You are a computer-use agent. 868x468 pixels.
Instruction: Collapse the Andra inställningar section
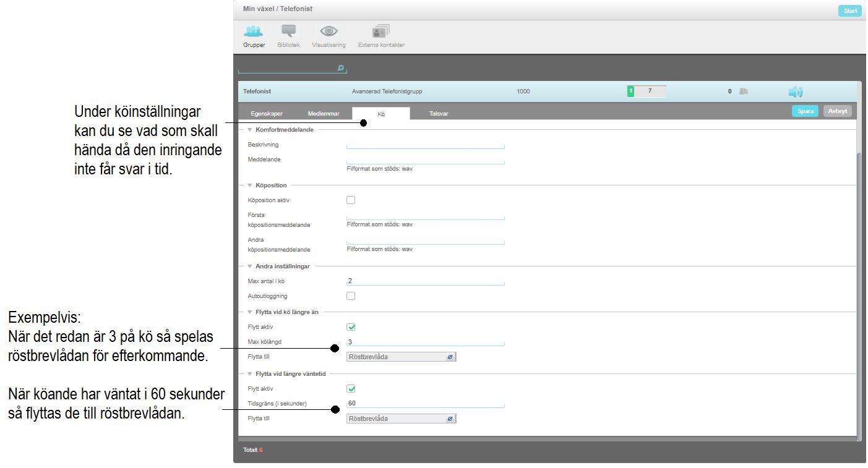[x=249, y=266]
